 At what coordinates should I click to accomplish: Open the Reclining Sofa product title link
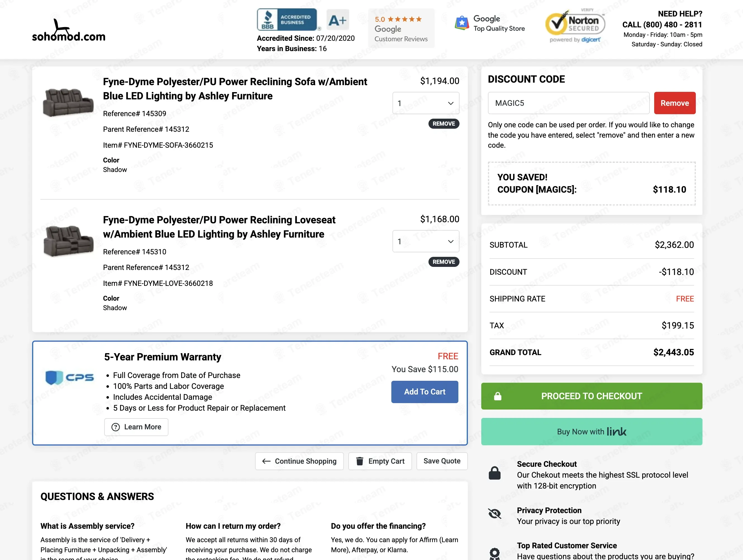coord(235,88)
